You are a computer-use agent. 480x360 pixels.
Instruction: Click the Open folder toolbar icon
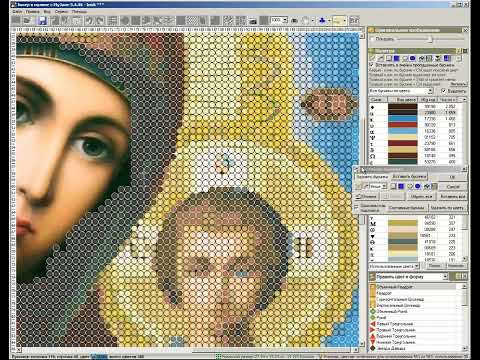[27, 21]
